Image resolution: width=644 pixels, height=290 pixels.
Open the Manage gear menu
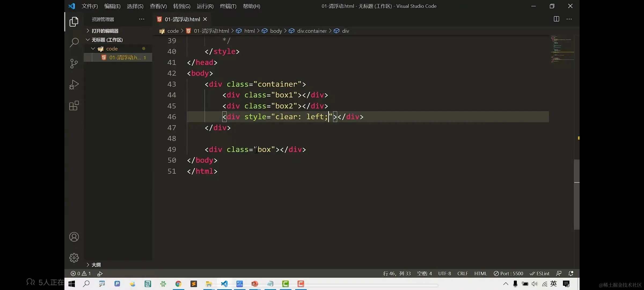pyautogui.click(x=74, y=258)
